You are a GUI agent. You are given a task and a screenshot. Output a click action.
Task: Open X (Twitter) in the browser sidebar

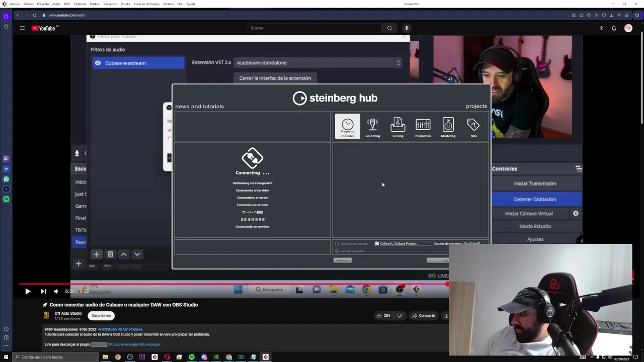pos(6,189)
